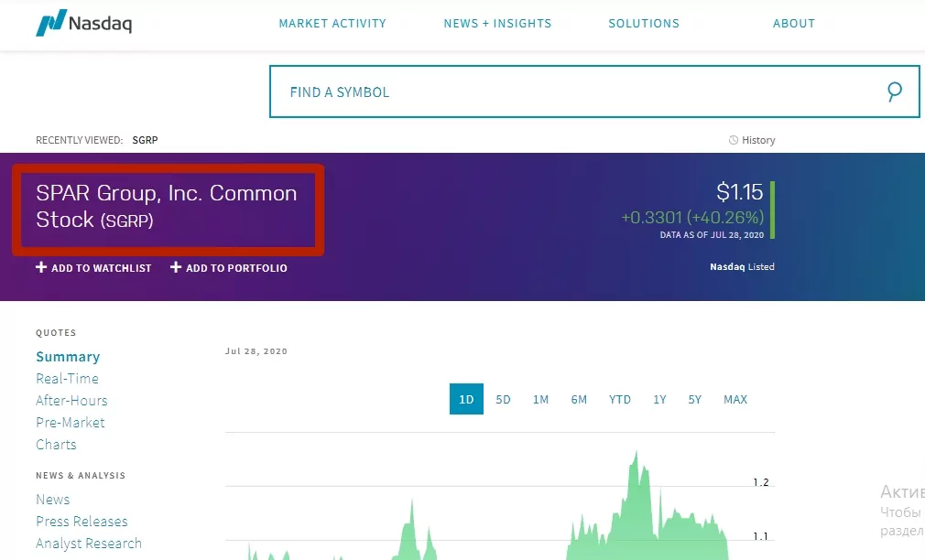Image resolution: width=925 pixels, height=560 pixels.
Task: Click the Nasdaq logo
Action: [83, 23]
